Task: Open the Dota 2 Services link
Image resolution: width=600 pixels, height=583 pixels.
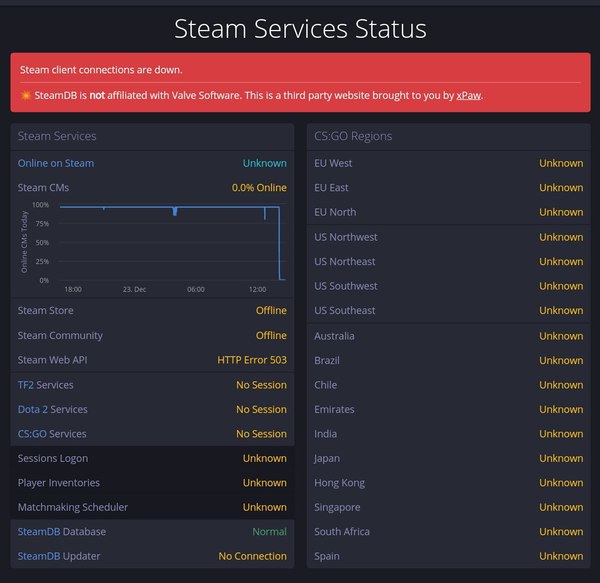Action: point(33,409)
